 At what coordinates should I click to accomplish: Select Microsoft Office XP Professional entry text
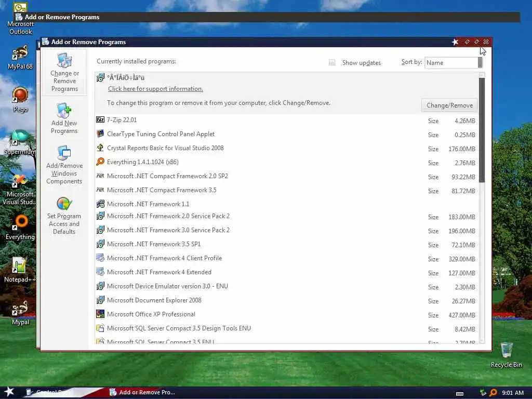coord(151,314)
